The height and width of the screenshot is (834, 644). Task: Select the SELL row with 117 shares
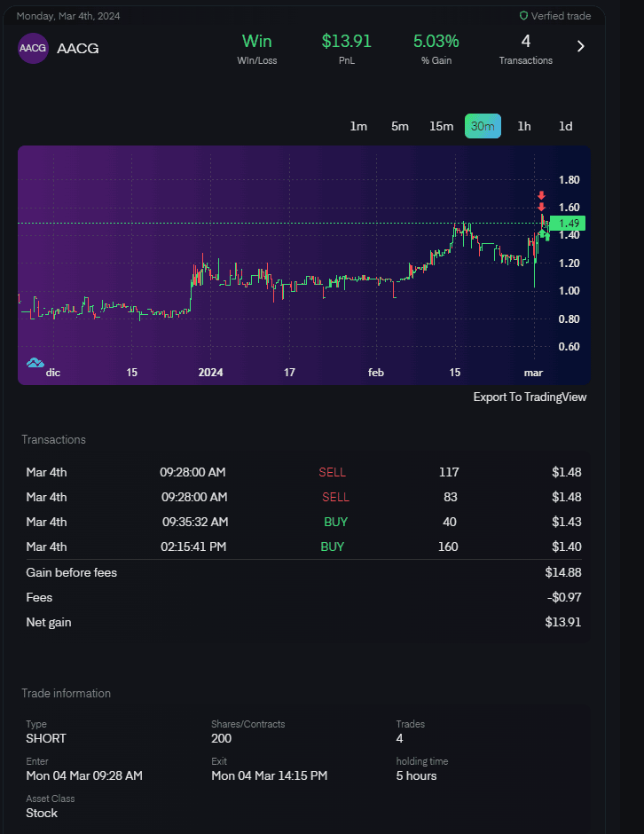click(x=303, y=472)
